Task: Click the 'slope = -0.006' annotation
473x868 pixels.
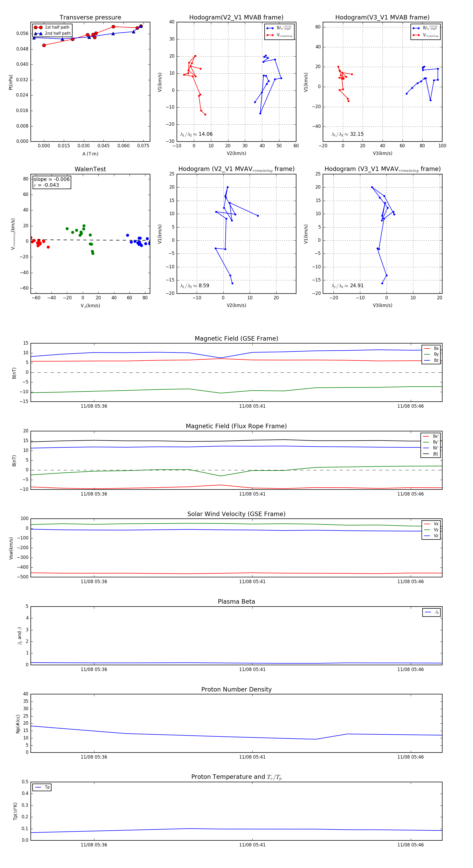Action: pyautogui.click(x=52, y=179)
